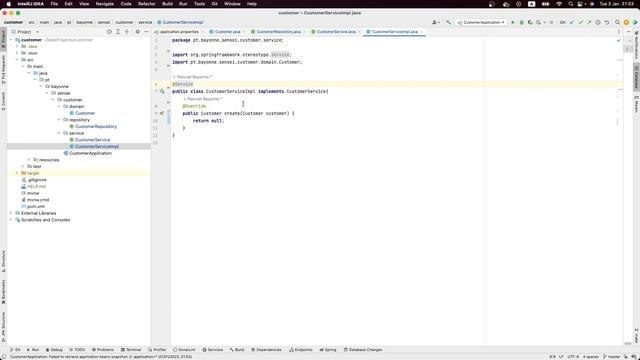
Task: Open the Profiler tool window
Action: point(157,350)
